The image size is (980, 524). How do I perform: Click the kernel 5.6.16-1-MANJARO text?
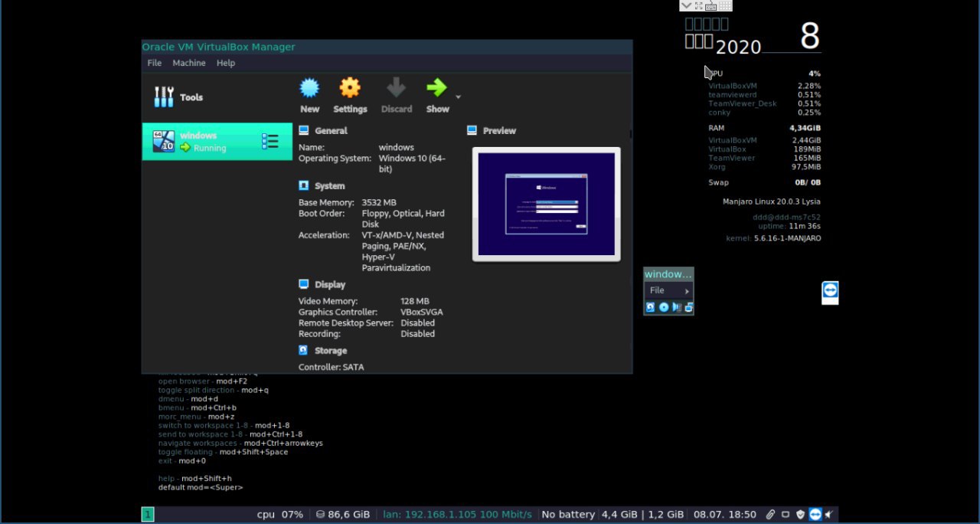pyautogui.click(x=773, y=238)
